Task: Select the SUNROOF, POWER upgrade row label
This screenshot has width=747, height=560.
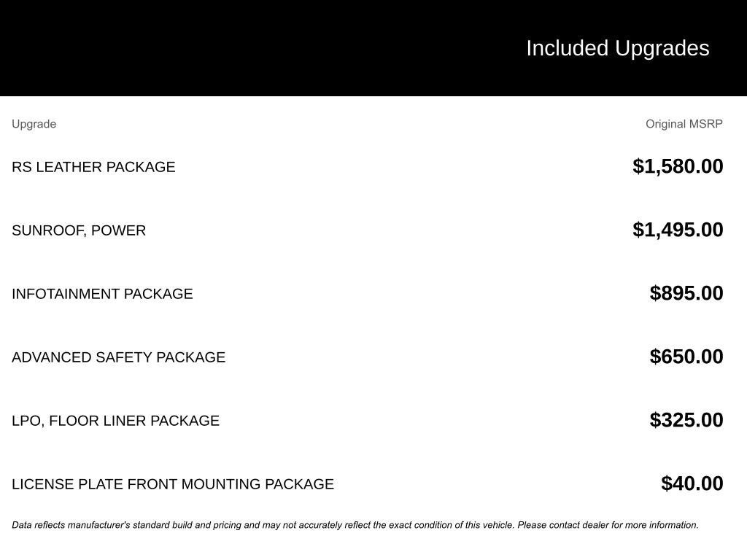Action: 79,230
